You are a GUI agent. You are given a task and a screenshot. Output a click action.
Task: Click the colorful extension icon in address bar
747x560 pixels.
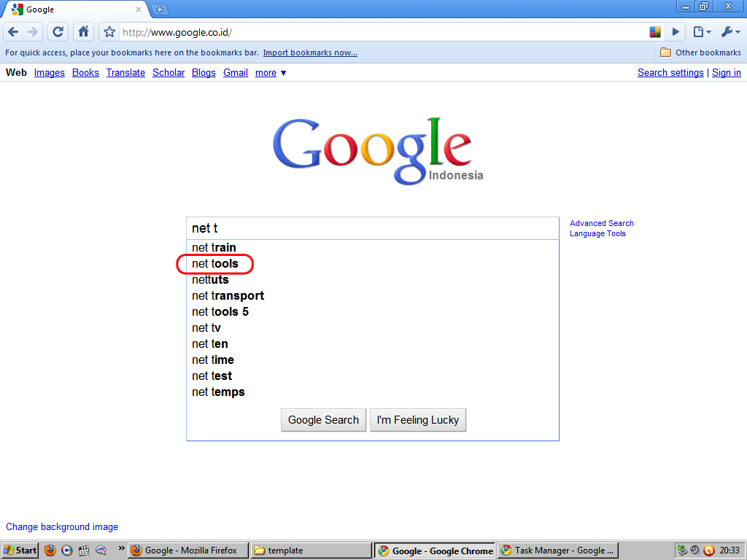(655, 32)
